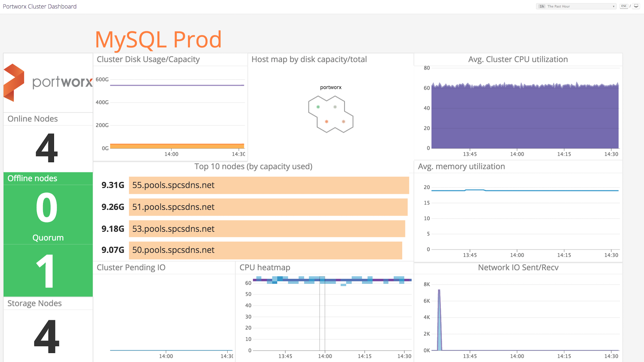Select the green node dot in the host map
This screenshot has height=362, width=644.
tap(318, 107)
